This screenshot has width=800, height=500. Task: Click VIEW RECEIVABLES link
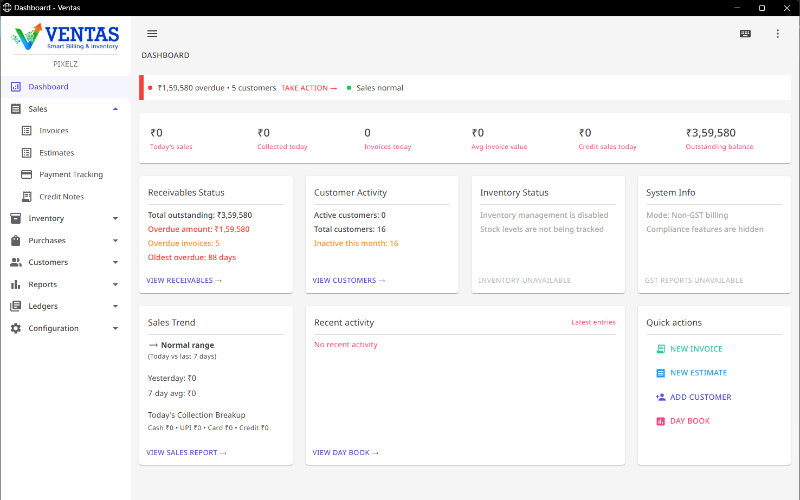pos(184,280)
